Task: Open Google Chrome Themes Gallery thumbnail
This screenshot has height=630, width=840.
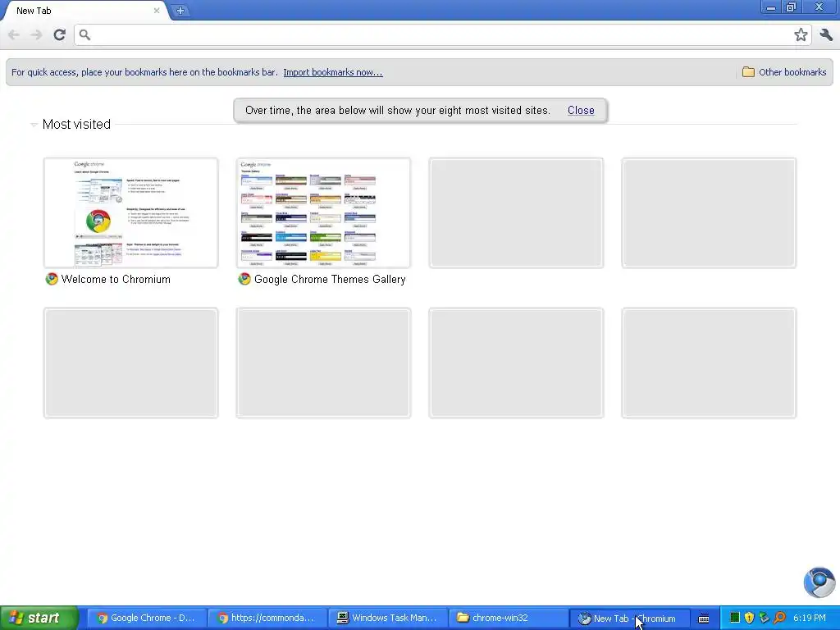Action: point(323,212)
